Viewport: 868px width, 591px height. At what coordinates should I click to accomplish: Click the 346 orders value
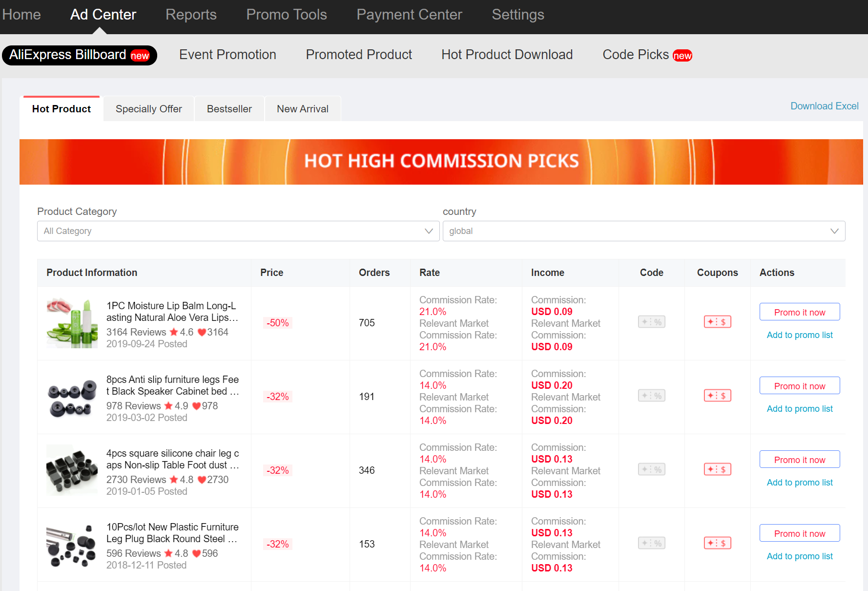pos(367,470)
